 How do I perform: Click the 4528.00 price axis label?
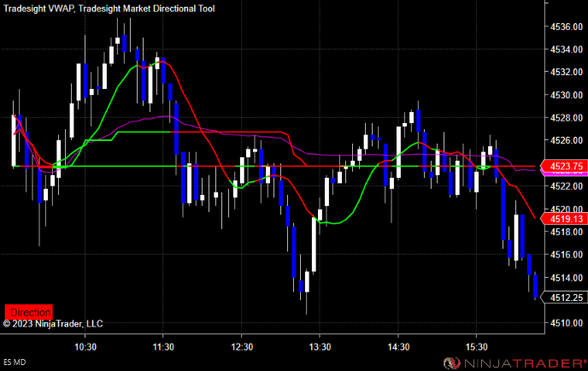[567, 118]
